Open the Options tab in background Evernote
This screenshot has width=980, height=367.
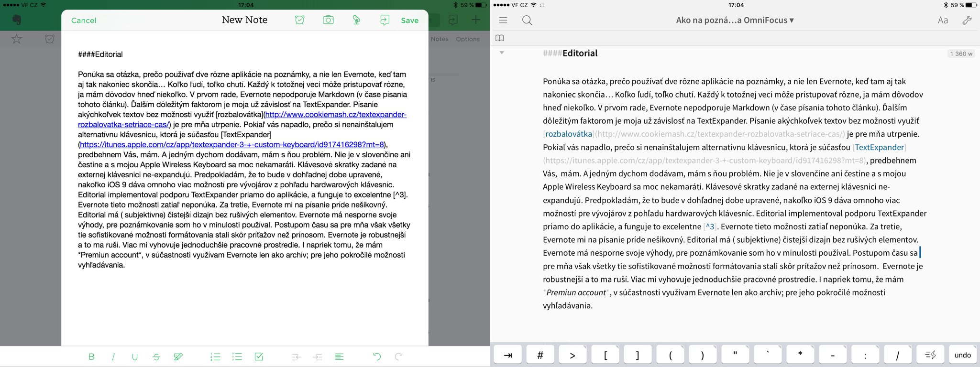pyautogui.click(x=468, y=39)
